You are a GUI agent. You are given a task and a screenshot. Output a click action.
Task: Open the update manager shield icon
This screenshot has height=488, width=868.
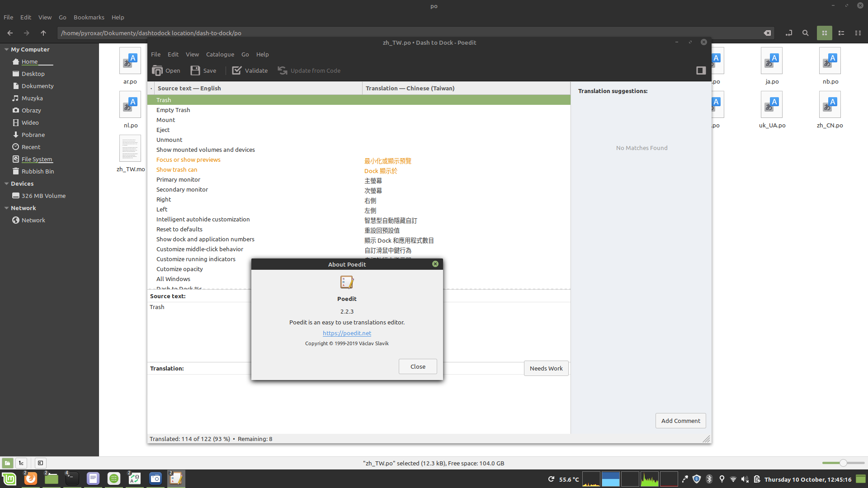697,479
